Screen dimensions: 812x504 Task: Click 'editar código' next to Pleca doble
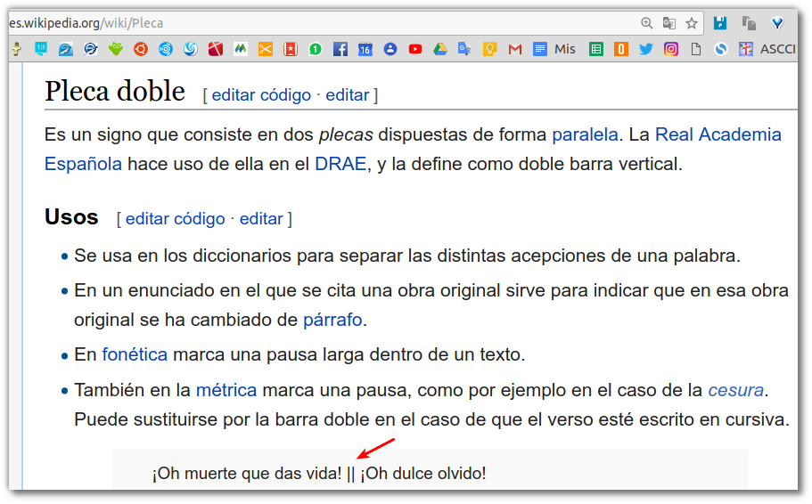261,95
